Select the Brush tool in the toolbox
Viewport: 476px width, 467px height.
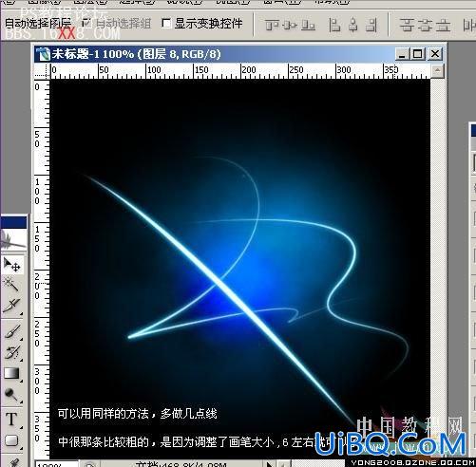(11, 331)
